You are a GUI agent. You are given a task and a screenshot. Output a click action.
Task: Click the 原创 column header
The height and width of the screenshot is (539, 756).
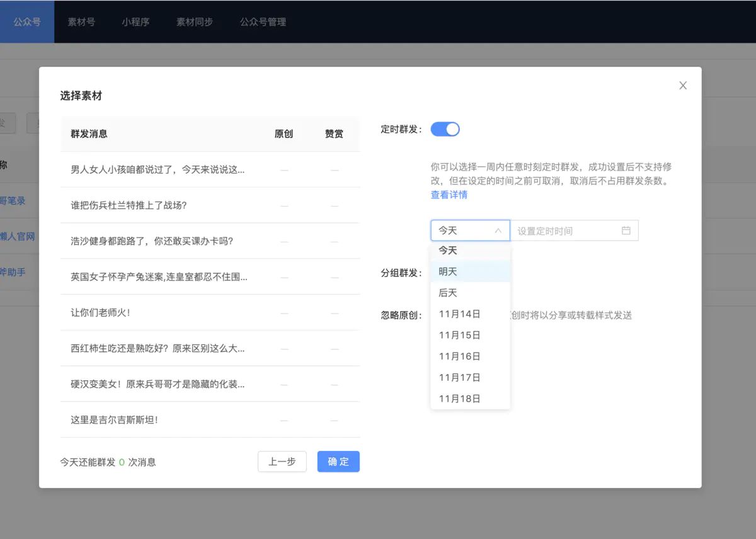coord(283,133)
